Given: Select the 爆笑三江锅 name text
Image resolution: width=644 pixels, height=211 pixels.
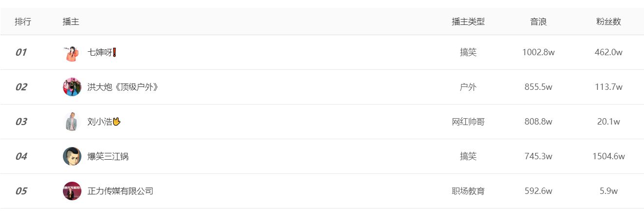Looking at the screenshot, I should 108,156.
